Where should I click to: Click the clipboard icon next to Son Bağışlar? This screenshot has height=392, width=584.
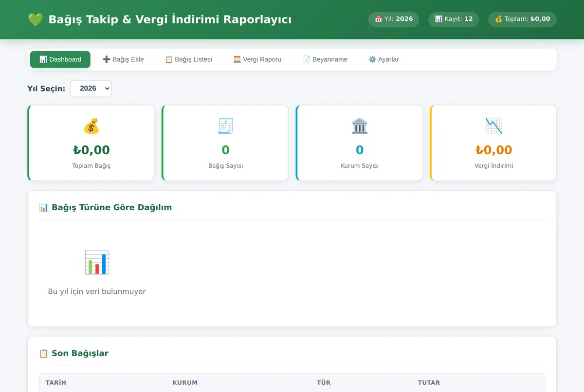pos(44,353)
